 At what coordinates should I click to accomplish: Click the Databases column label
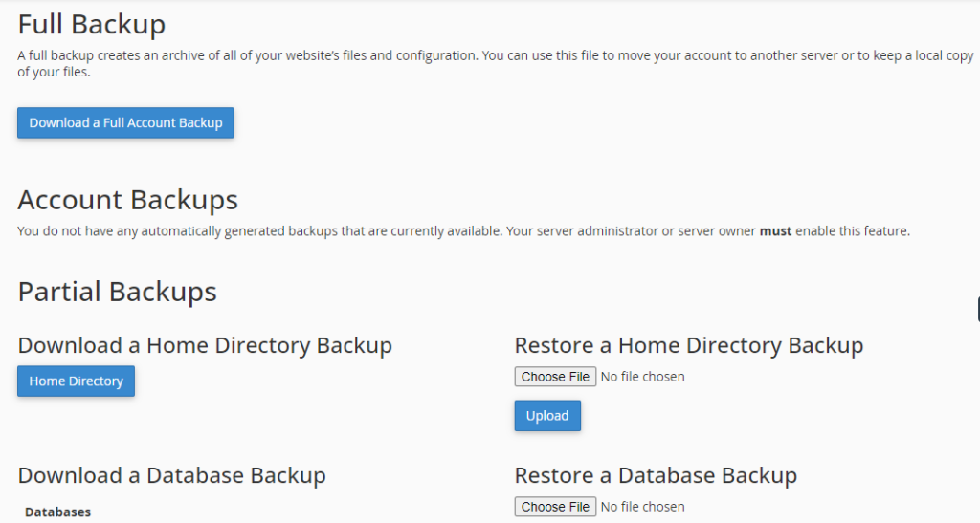(58, 512)
